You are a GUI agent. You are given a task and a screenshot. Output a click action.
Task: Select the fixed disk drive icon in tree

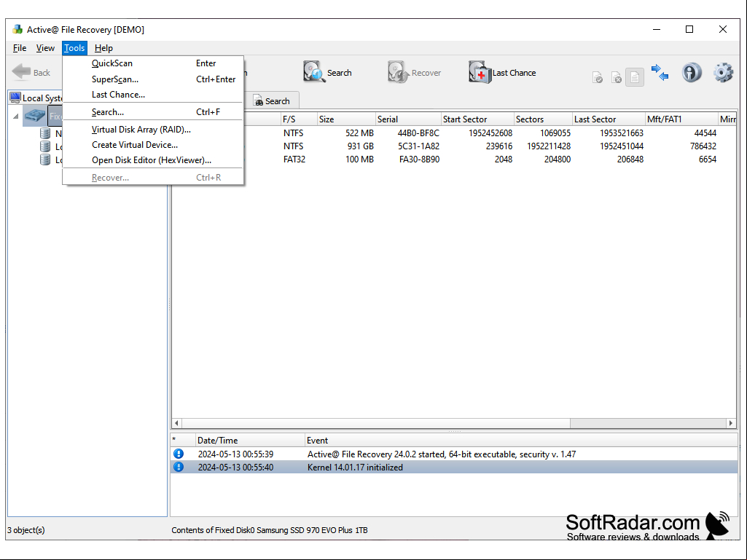click(x=35, y=116)
